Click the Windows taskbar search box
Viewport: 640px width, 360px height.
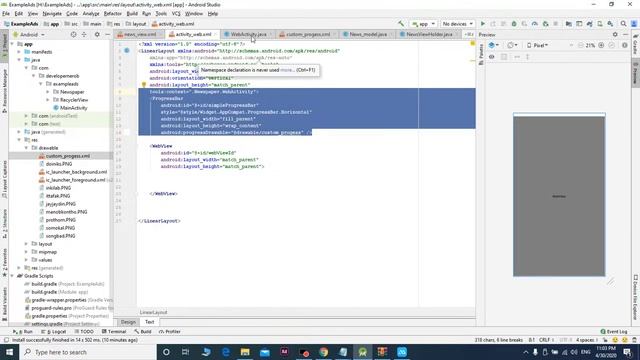88,352
